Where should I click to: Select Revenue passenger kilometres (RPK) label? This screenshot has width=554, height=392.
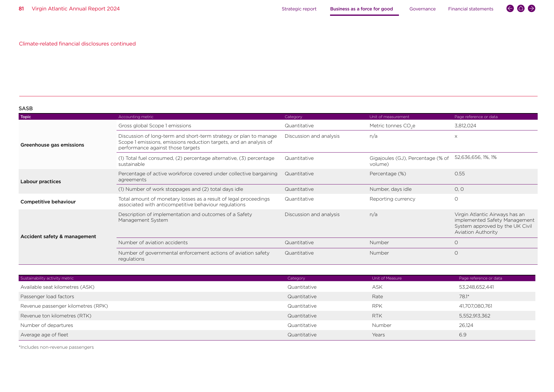pyautogui.click(x=64, y=306)
